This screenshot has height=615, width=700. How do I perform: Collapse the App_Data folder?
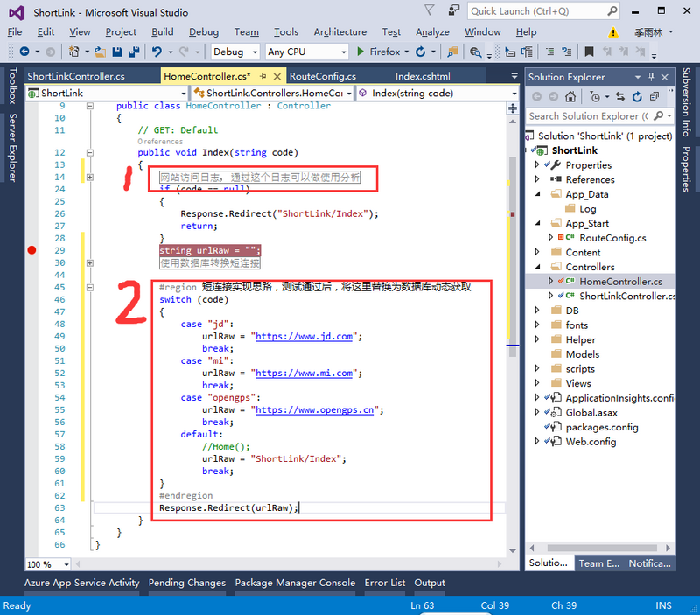537,194
